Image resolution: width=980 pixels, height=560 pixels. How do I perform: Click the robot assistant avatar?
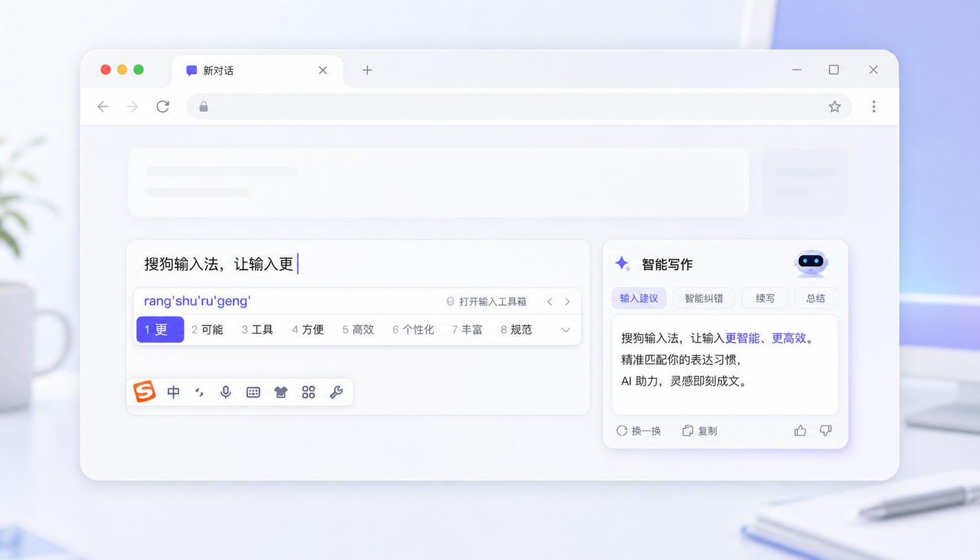coord(811,263)
